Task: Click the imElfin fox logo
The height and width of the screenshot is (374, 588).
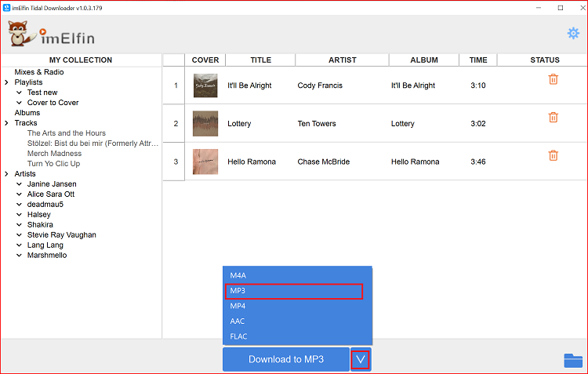Action: (x=51, y=34)
